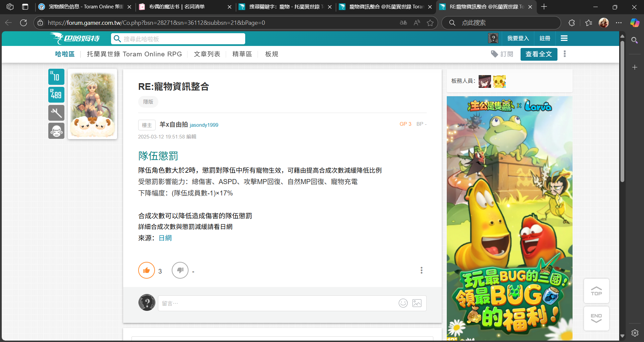
Task: Click 我要登入 login button
Action: point(518,38)
